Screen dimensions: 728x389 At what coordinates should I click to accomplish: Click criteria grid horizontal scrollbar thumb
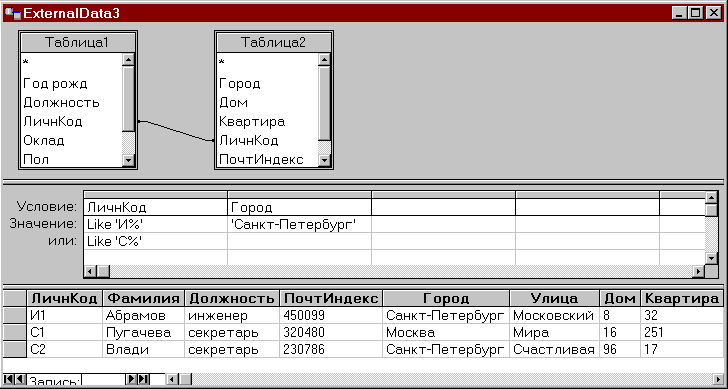[103, 271]
